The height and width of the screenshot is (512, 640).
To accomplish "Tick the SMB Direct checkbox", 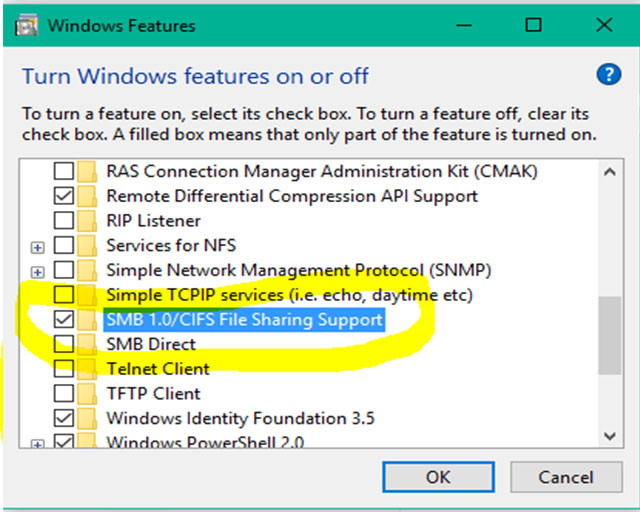I will tap(63, 344).
